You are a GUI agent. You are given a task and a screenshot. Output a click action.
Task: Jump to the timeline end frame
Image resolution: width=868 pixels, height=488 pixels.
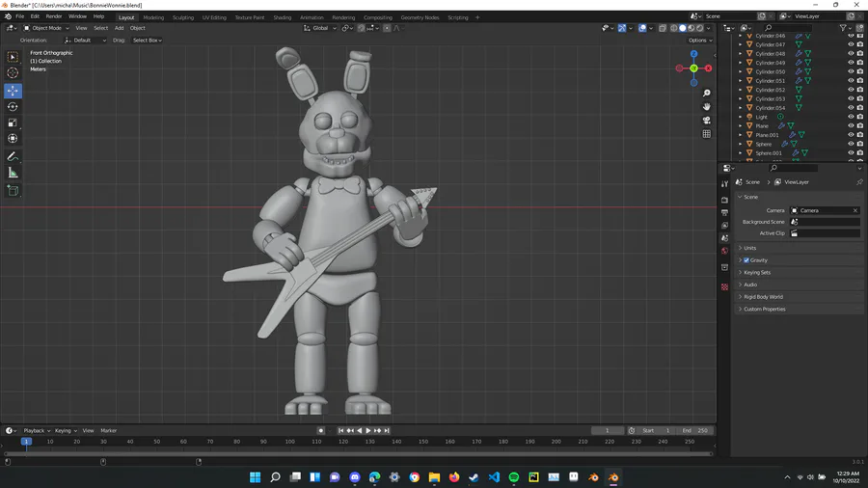pos(387,430)
